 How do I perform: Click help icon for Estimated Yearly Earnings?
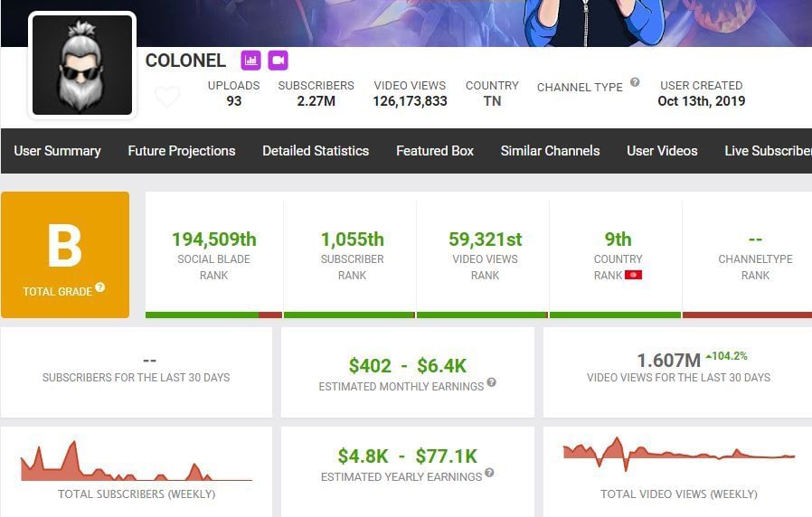click(489, 473)
